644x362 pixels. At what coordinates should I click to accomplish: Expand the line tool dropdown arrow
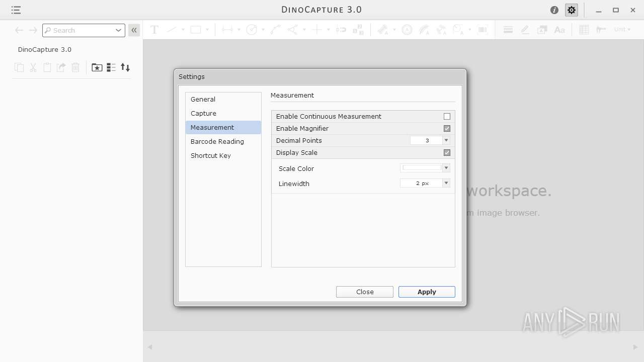(x=183, y=30)
